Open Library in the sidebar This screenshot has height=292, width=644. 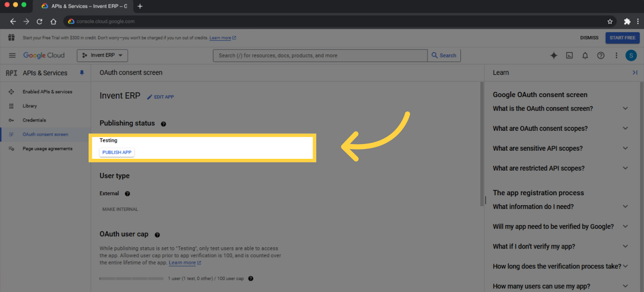[45, 106]
